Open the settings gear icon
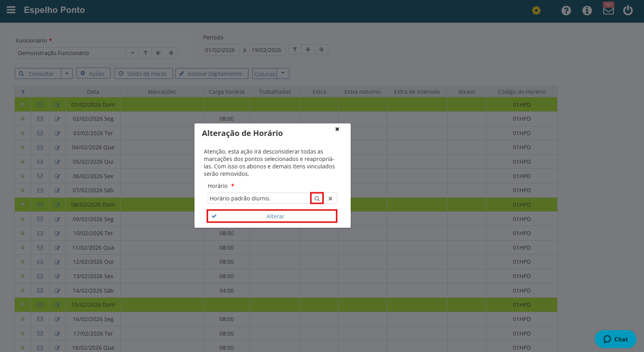This screenshot has width=644, height=352. point(536,11)
